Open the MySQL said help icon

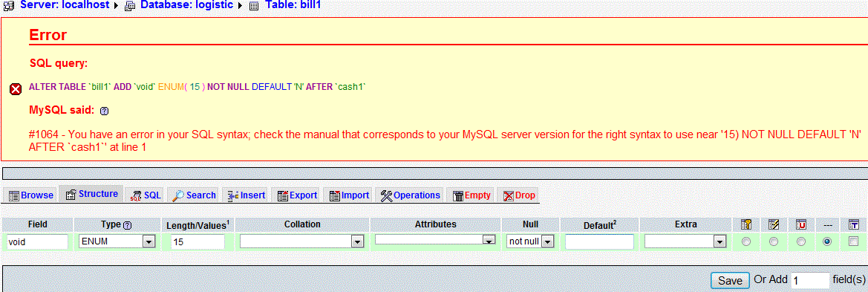click(x=104, y=111)
